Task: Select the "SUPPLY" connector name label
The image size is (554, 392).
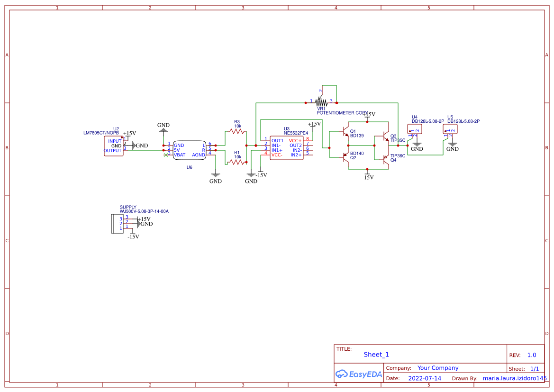Action: [x=128, y=207]
